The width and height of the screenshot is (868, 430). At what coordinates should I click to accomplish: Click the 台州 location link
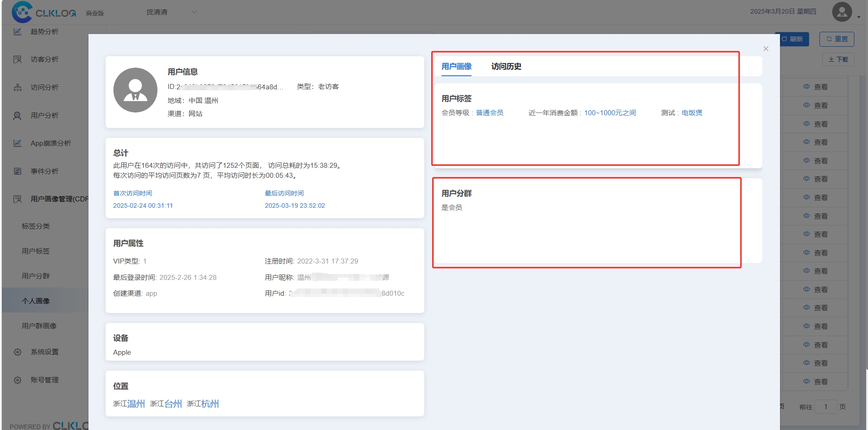[173, 404]
